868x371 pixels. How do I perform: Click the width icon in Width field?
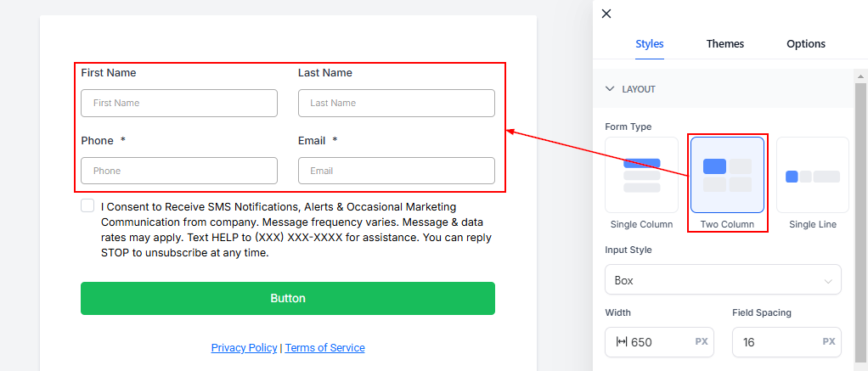pyautogui.click(x=621, y=342)
